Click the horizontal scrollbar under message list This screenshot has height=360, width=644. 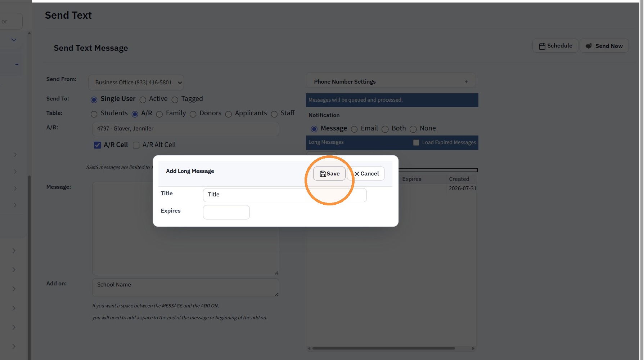click(x=383, y=348)
